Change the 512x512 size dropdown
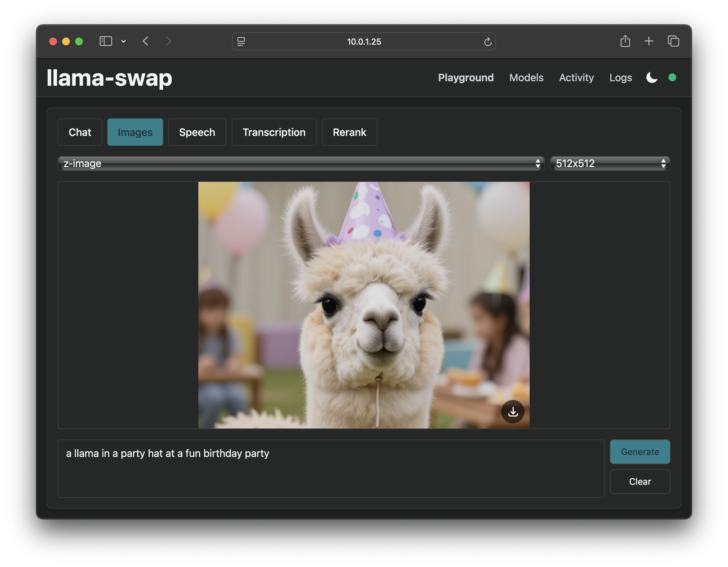 click(610, 163)
